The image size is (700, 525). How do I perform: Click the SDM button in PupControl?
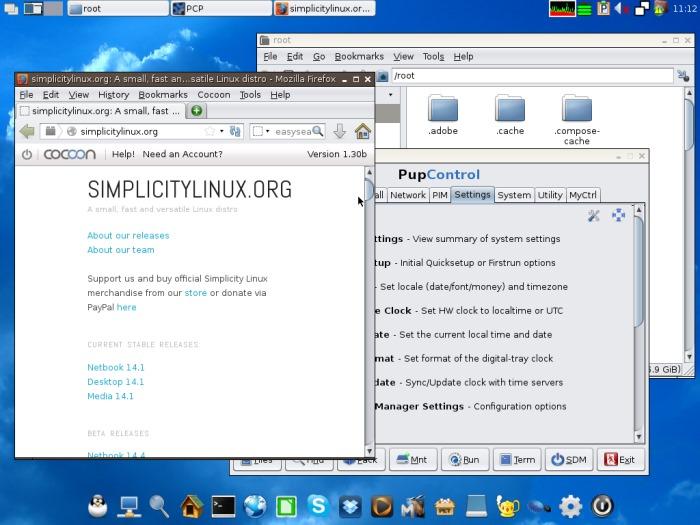click(569, 459)
